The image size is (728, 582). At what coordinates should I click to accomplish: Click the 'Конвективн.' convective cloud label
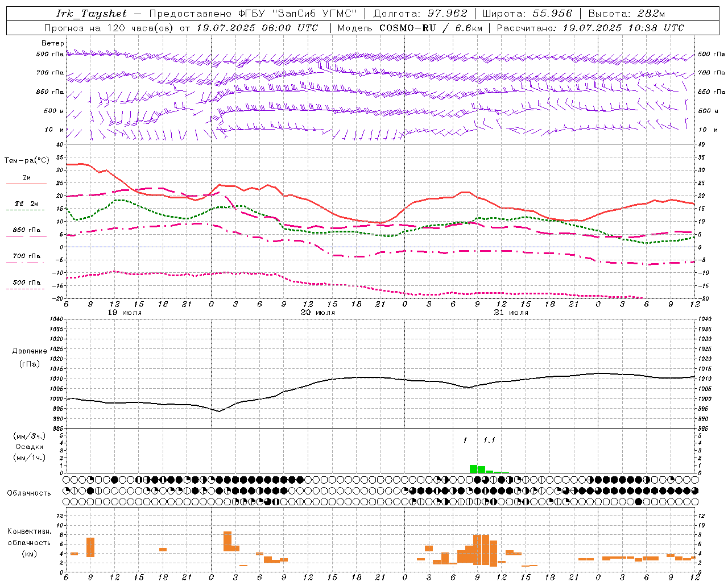pos(29,531)
